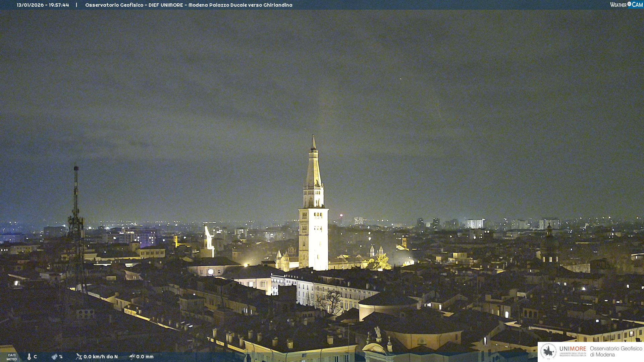Click the thermometer temperature icon
This screenshot has width=644, height=362.
click(x=29, y=357)
